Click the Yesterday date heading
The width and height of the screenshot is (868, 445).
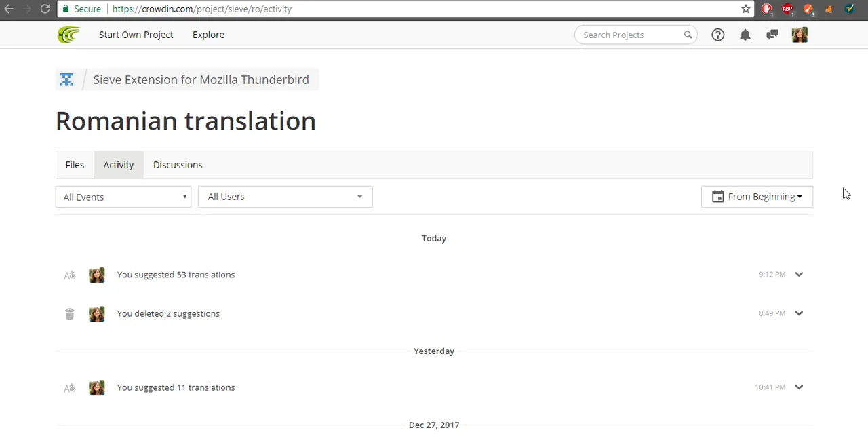434,351
